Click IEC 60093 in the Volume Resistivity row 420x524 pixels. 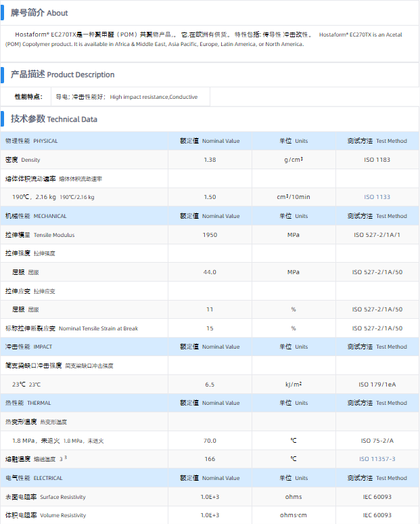[x=377, y=515]
